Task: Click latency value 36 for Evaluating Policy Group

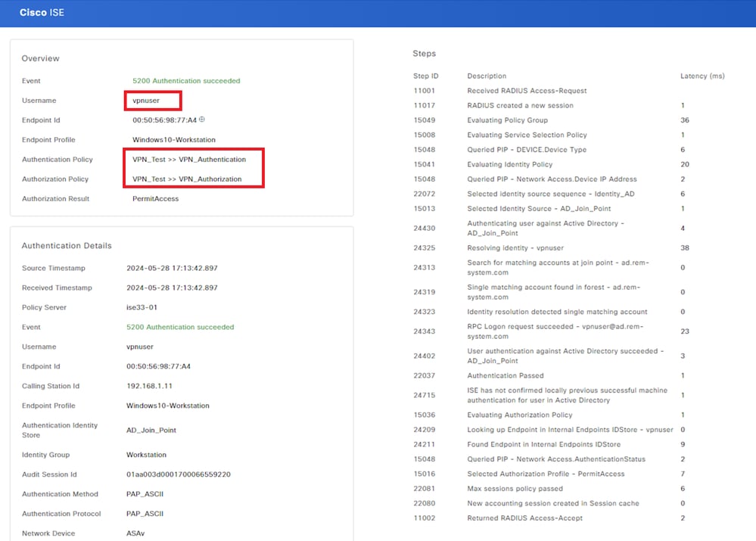Action: click(685, 120)
